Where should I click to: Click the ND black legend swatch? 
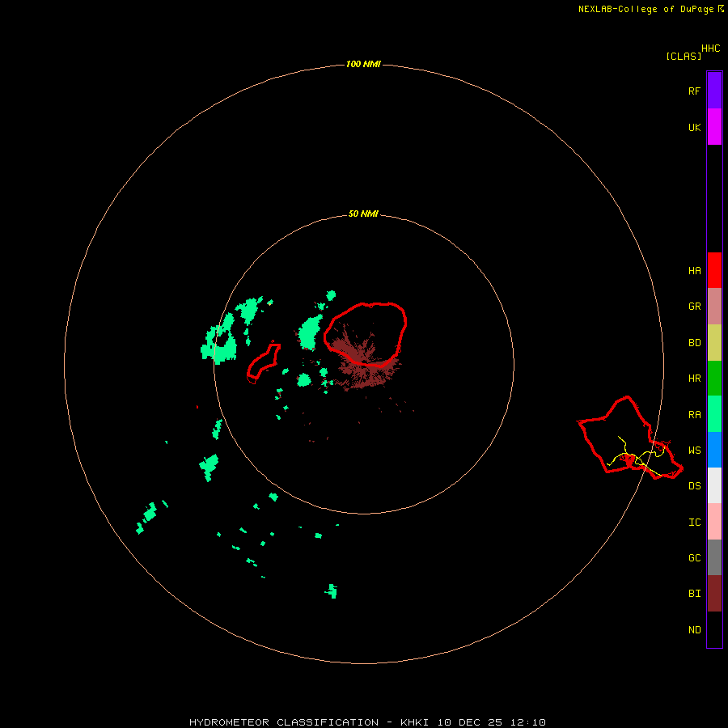[714, 629]
